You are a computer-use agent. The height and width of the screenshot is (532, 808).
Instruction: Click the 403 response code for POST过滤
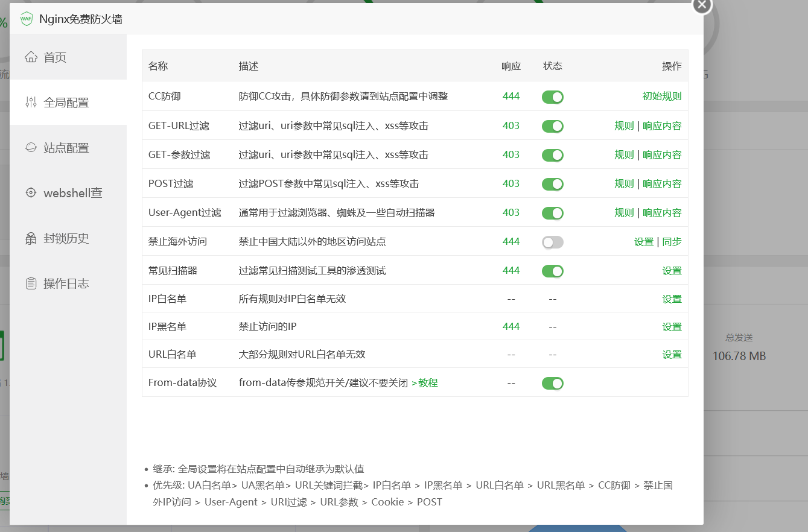pos(511,183)
